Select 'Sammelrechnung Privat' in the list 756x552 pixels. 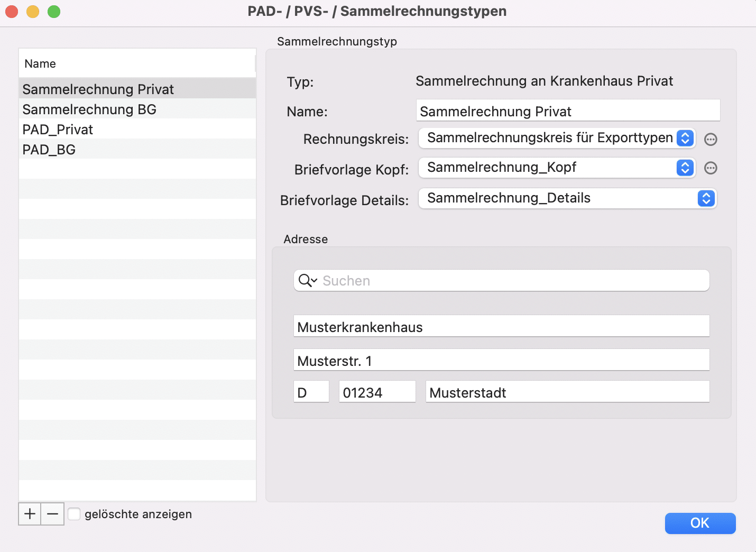(x=137, y=89)
